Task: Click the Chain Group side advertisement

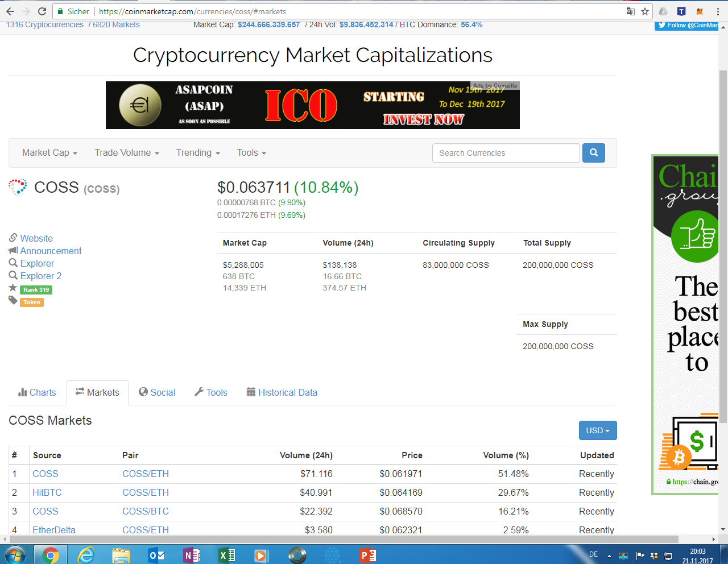Action: pyautogui.click(x=685, y=324)
